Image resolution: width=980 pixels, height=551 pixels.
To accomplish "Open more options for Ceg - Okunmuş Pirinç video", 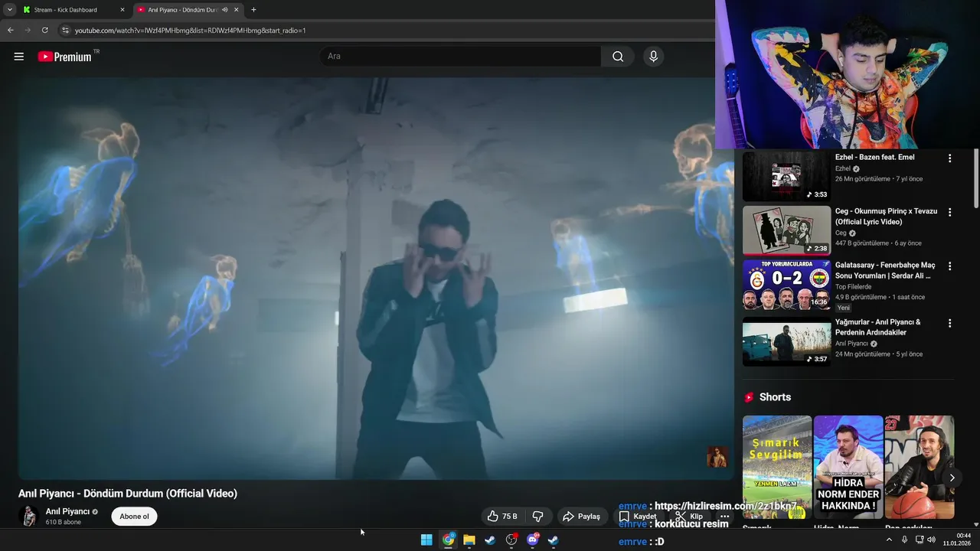I will 949,212.
